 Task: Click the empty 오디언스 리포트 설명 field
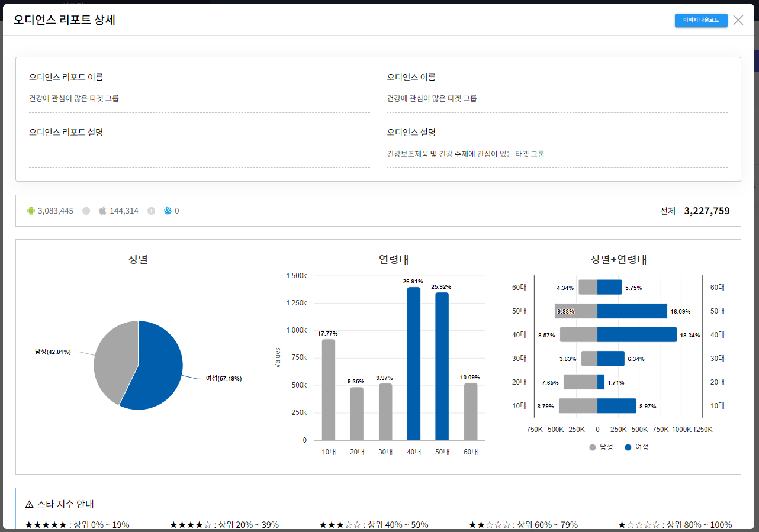click(199, 155)
